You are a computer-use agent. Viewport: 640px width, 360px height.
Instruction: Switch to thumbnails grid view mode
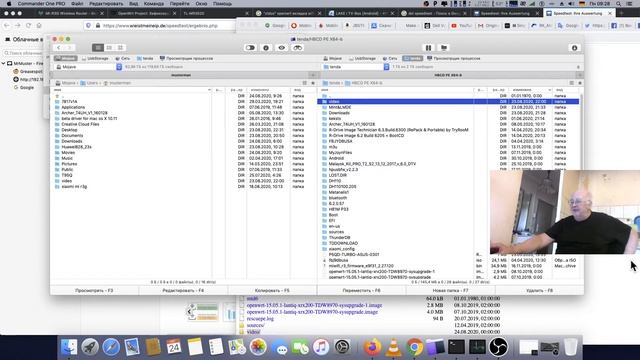coord(120,48)
